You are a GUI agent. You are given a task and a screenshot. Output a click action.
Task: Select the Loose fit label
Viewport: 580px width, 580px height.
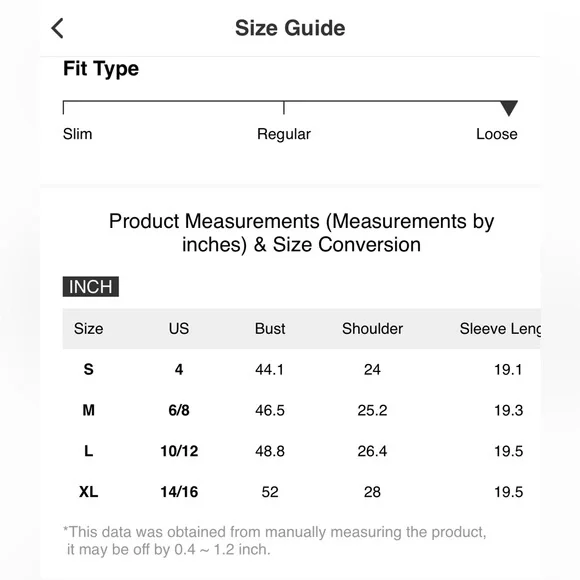497,134
